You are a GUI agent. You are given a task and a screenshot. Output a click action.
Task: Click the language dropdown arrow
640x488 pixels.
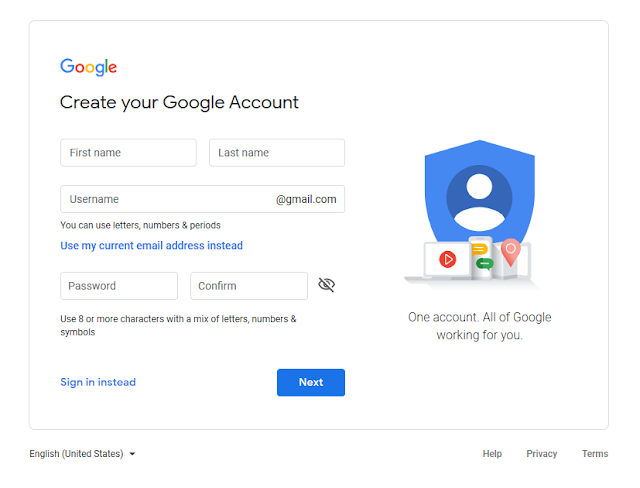(132, 454)
